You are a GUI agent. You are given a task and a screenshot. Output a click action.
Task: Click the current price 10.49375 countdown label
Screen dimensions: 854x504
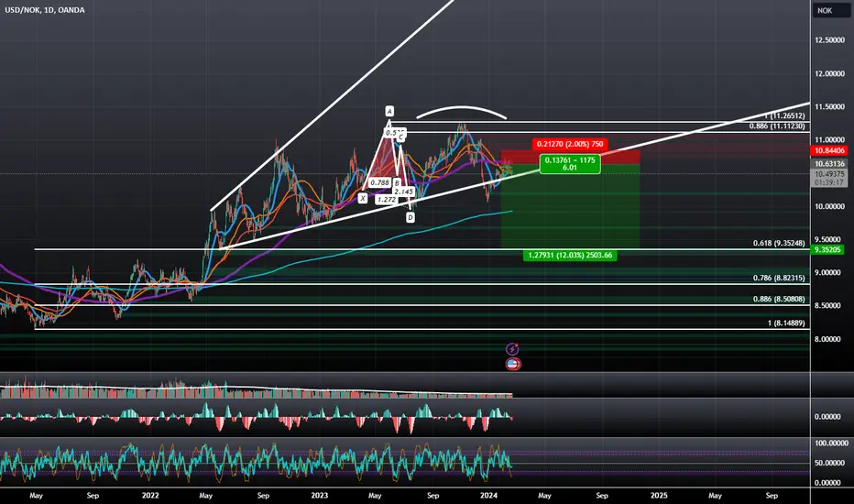point(829,178)
